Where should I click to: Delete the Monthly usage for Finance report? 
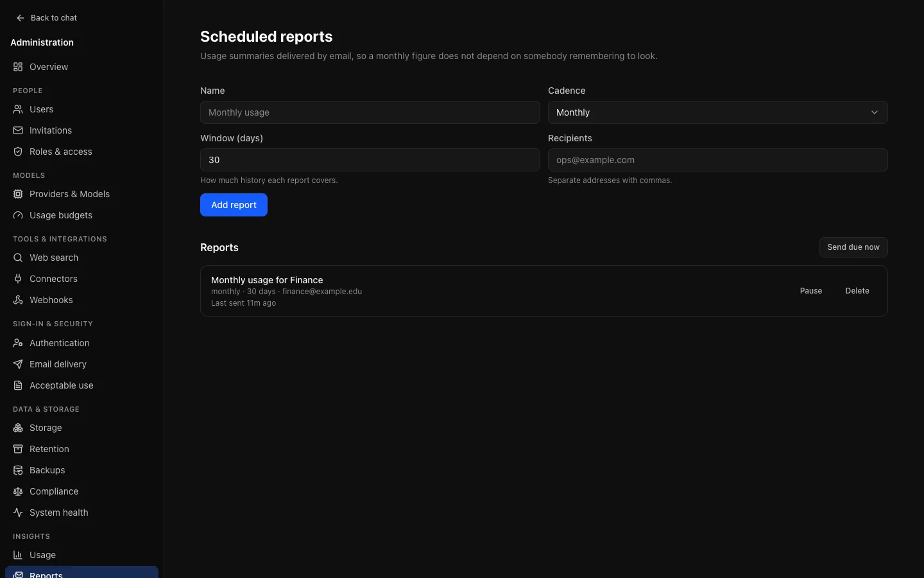tap(857, 291)
